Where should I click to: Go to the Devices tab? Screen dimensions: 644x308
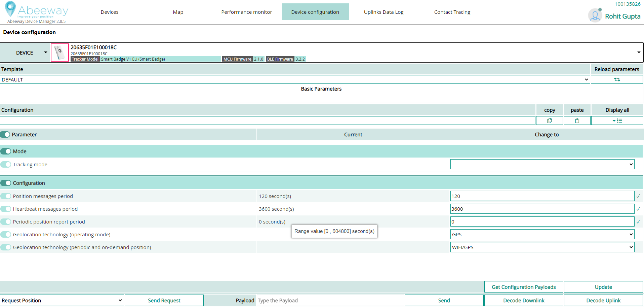click(x=110, y=12)
